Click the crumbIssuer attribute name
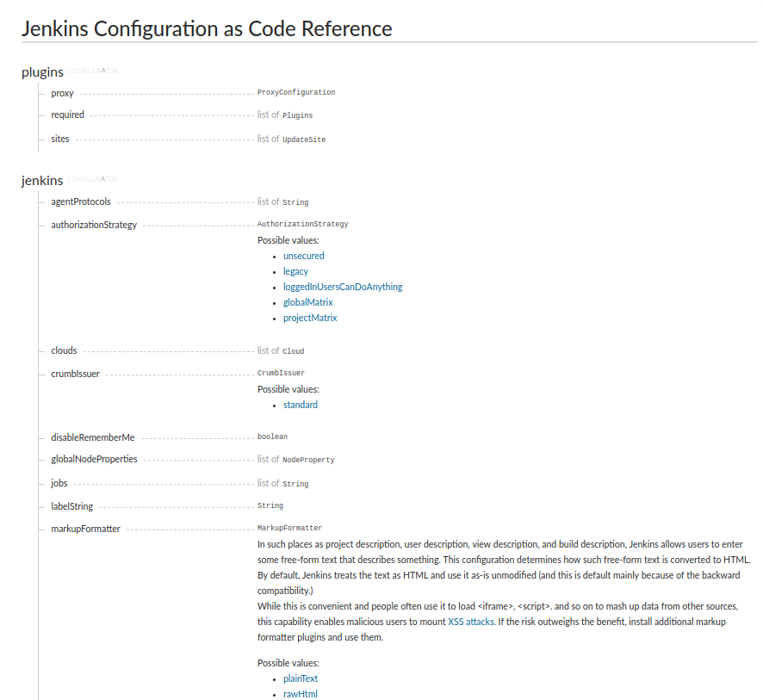Screen dimensions: 763x700 [x=75, y=374]
